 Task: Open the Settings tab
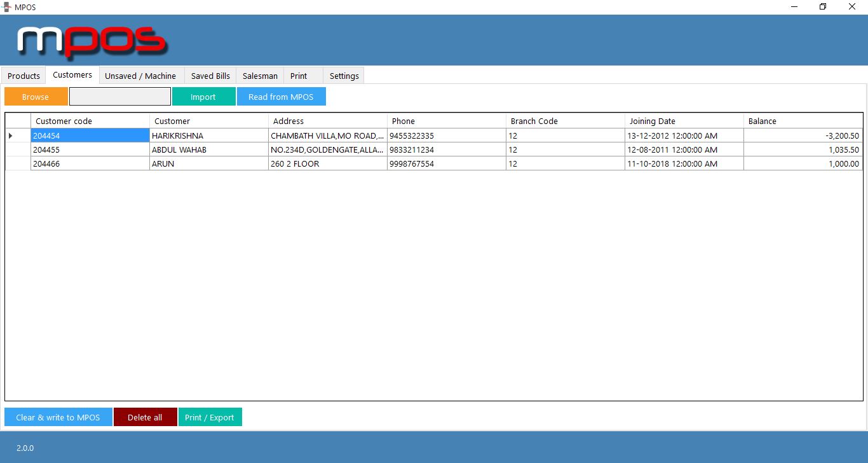pyautogui.click(x=344, y=76)
